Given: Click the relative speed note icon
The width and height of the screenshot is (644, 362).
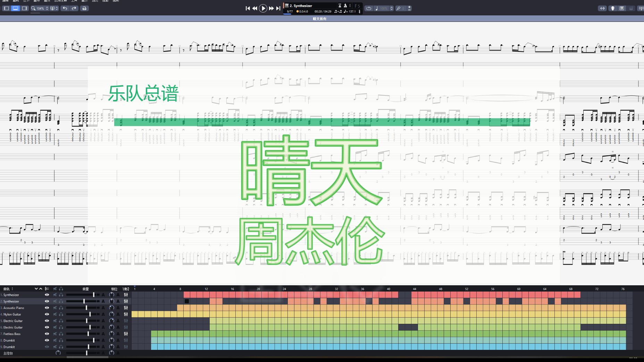Looking at the screenshot, I should click(x=377, y=8).
